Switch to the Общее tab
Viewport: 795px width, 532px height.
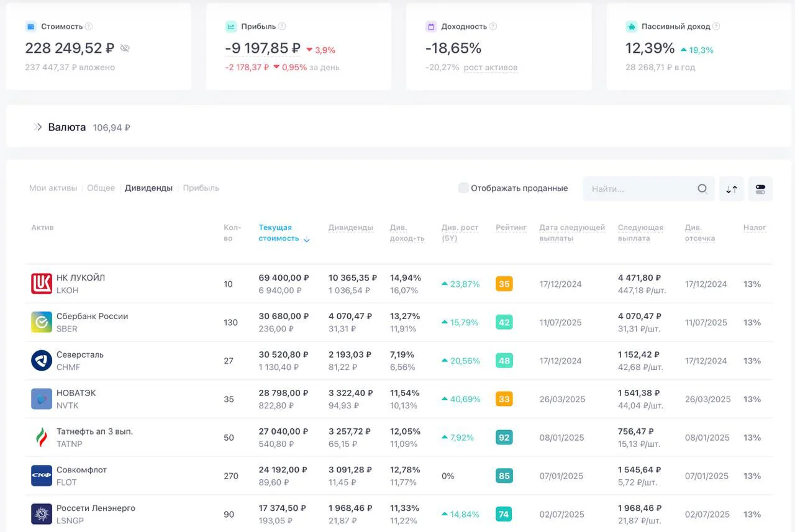101,188
